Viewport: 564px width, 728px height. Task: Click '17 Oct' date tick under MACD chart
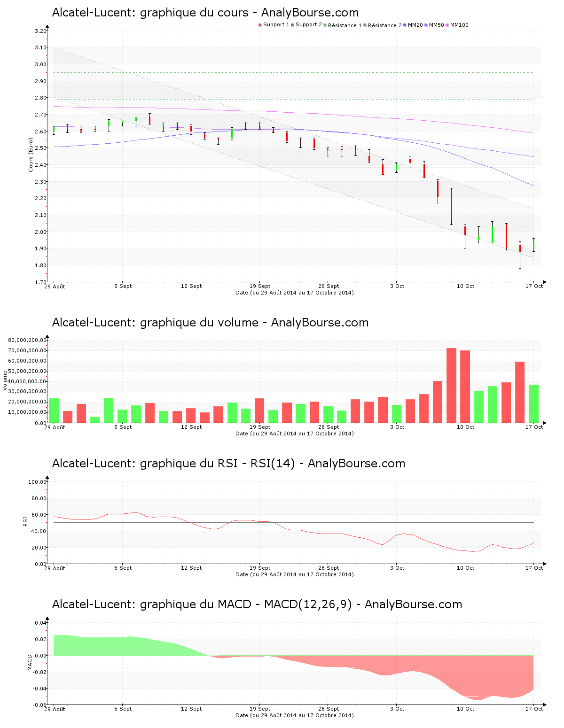pos(534,709)
